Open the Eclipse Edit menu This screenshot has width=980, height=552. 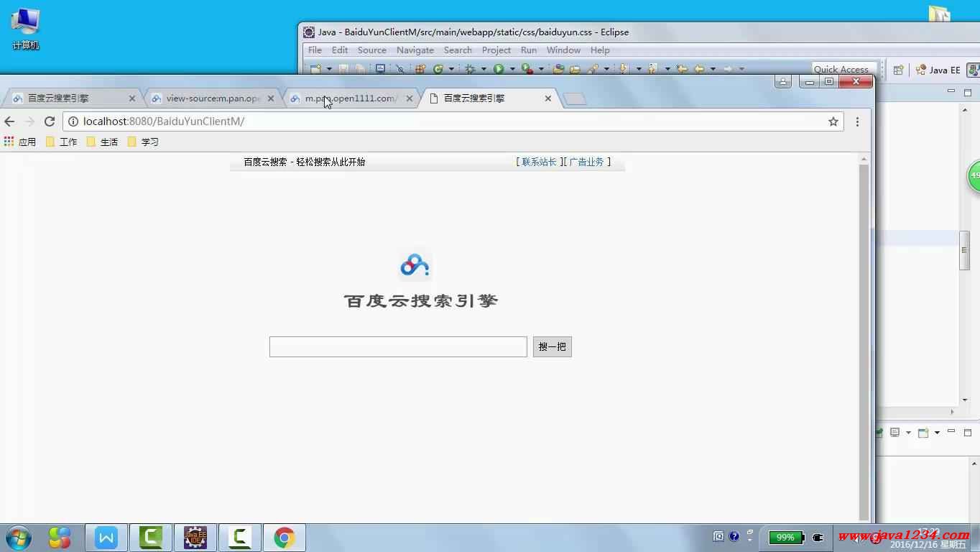(340, 50)
